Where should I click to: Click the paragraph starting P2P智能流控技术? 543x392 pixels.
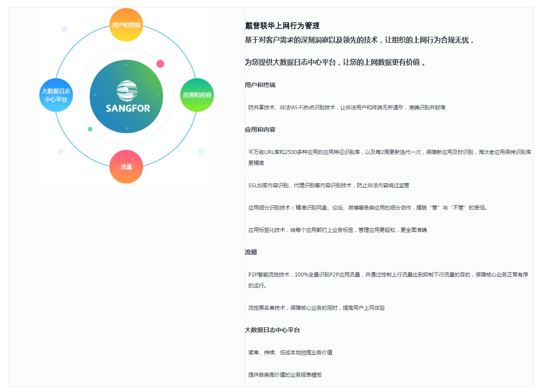(x=388, y=280)
